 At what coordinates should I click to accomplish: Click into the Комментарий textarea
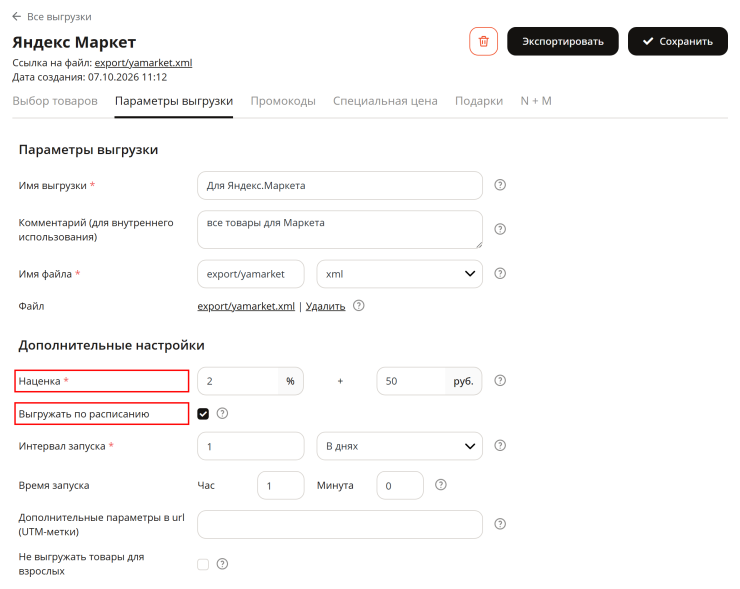point(340,230)
